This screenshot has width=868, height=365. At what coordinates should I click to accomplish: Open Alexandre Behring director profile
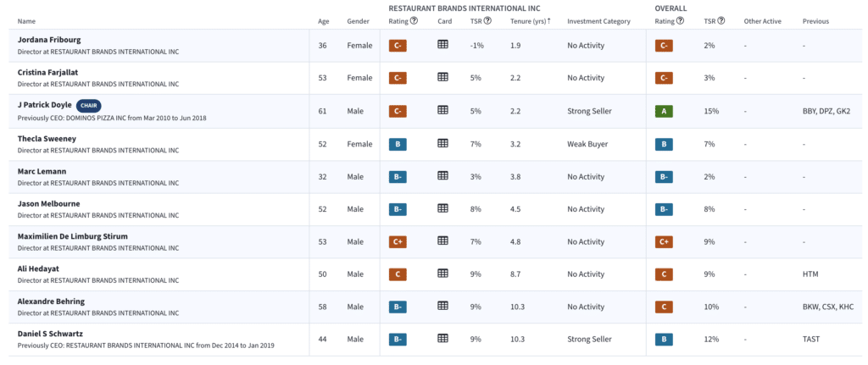(51, 301)
